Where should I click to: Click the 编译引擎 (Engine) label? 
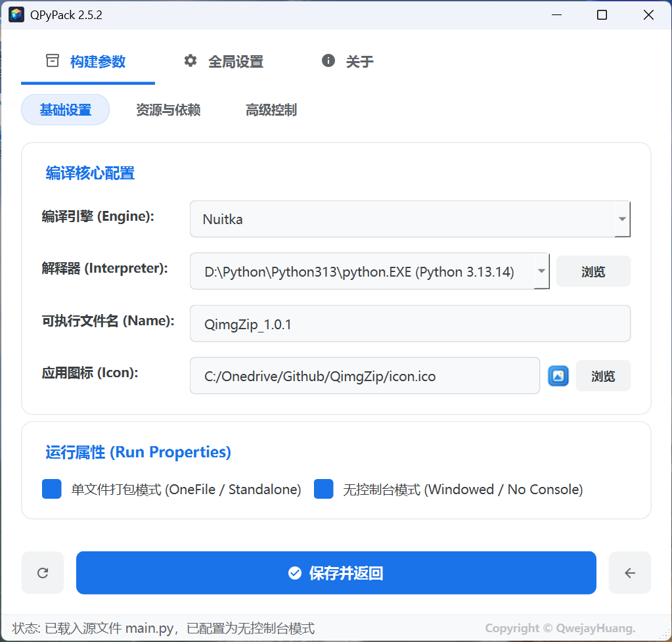[x=98, y=216]
